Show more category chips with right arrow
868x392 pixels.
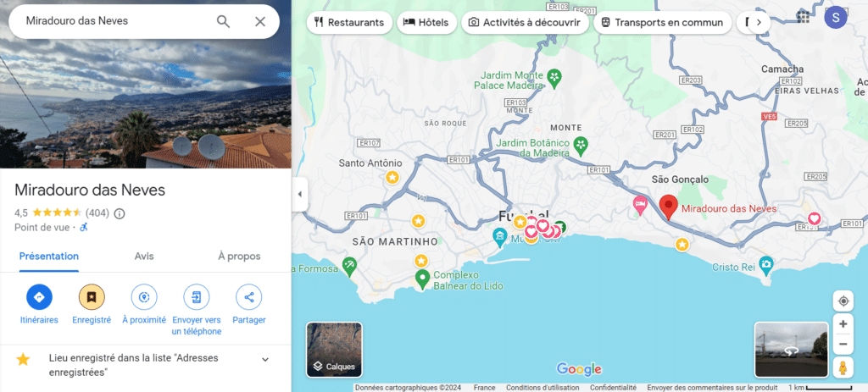click(759, 23)
